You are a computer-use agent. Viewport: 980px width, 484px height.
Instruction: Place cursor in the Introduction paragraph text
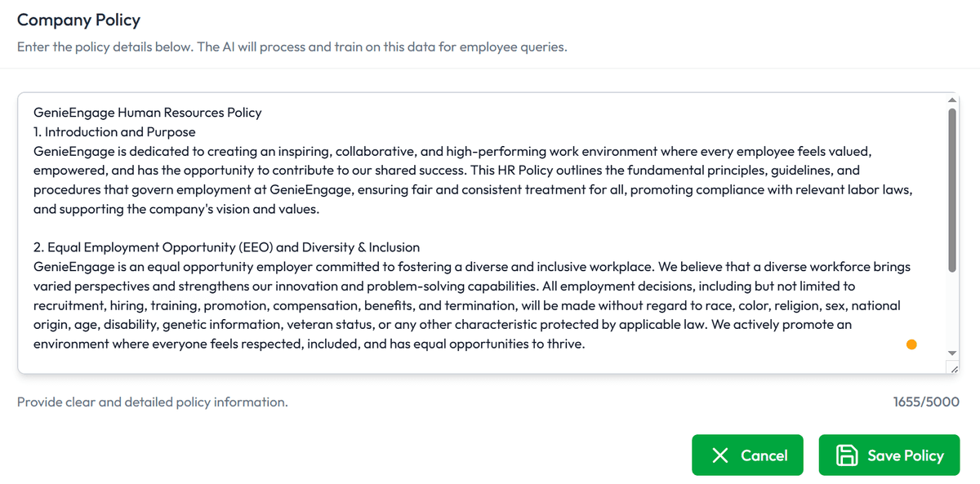click(457, 171)
